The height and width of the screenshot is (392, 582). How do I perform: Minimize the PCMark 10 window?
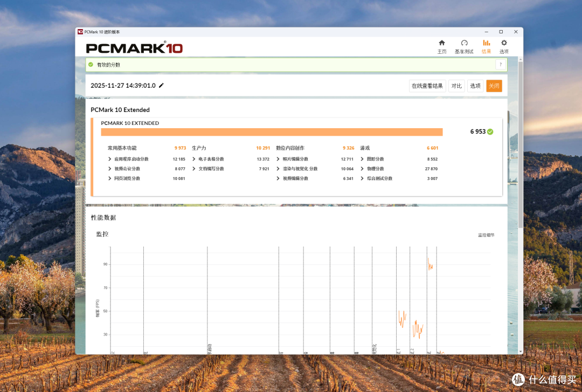click(486, 32)
